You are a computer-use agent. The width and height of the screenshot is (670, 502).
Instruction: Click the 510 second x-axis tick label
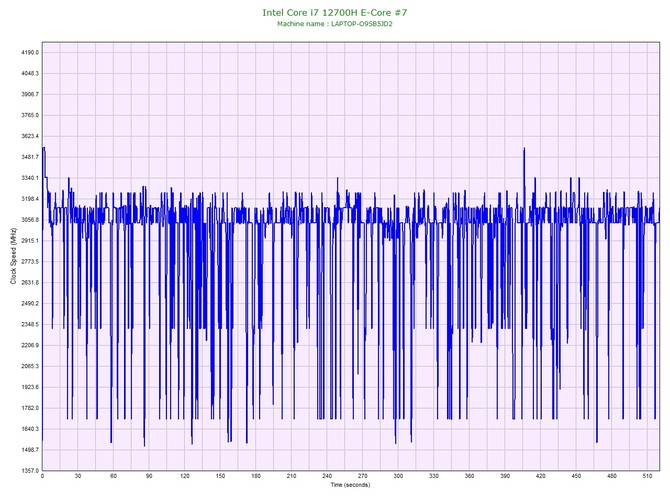click(647, 476)
